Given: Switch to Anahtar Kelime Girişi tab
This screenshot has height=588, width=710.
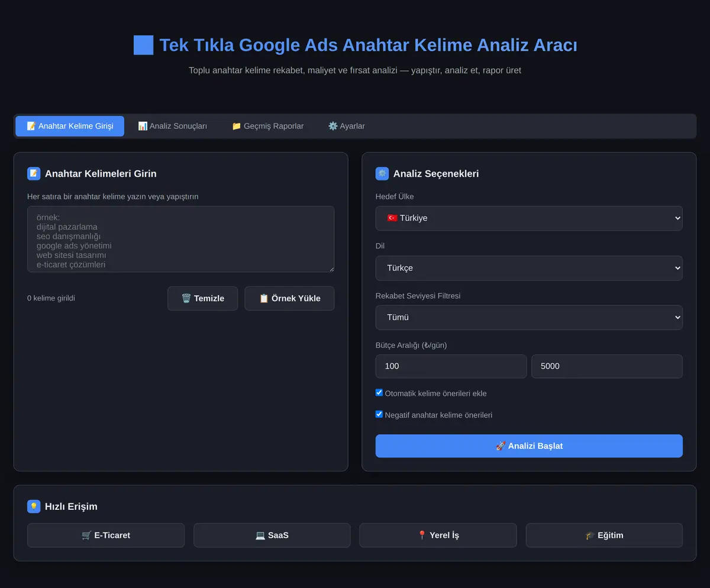Looking at the screenshot, I should (x=70, y=126).
